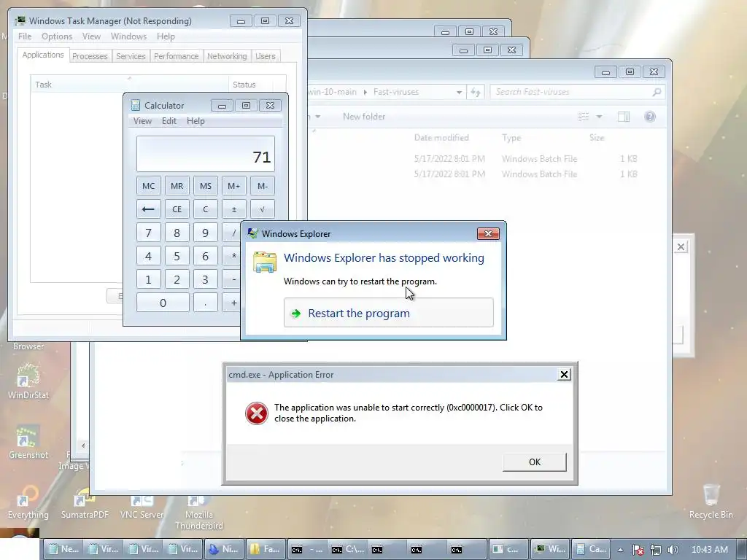The image size is (747, 560).
Task: Open the VNC Server desktop shortcut
Action: 142,507
